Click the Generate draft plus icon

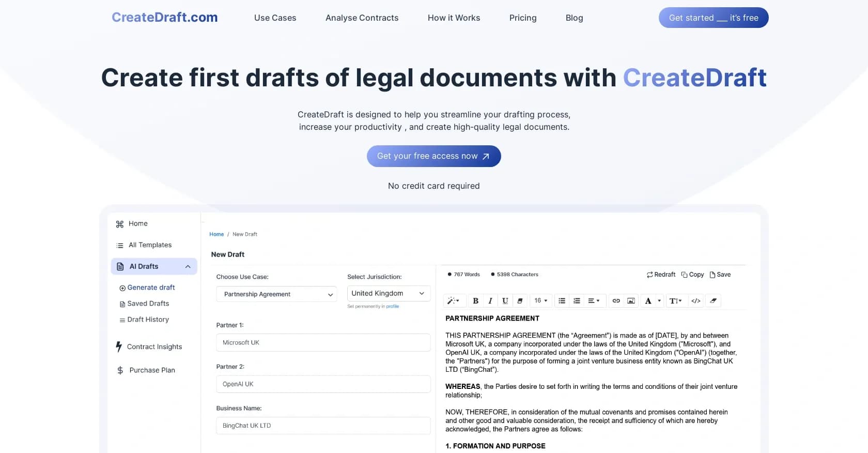pos(122,288)
